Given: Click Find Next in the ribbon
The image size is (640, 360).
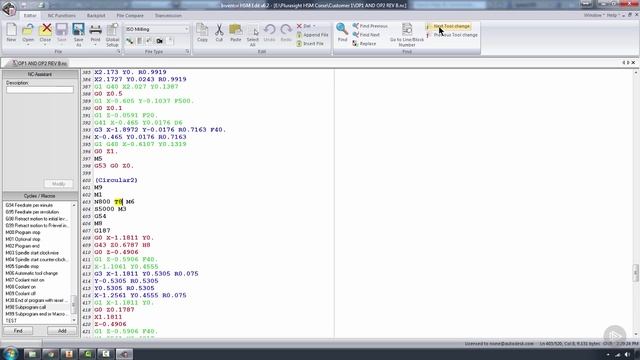Looking at the screenshot, I should tap(366, 35).
